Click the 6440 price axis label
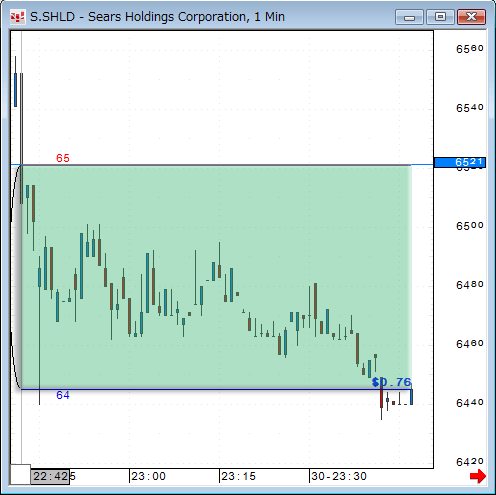496x495 pixels. point(470,403)
